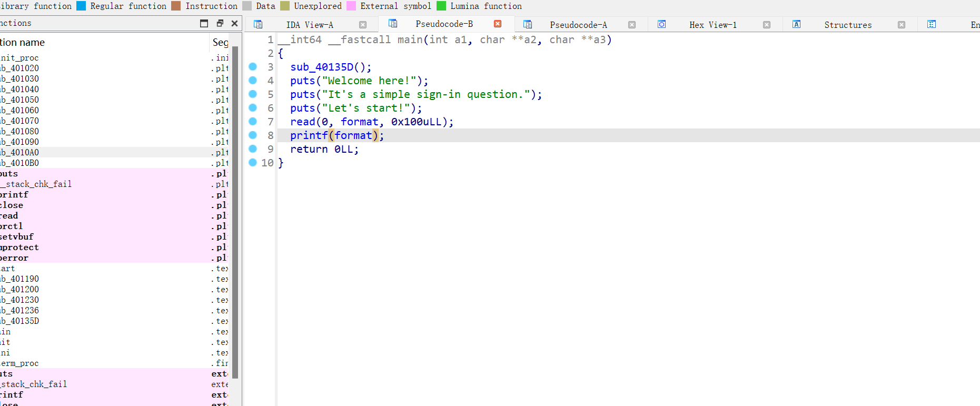Open the Structures tab

(x=848, y=25)
